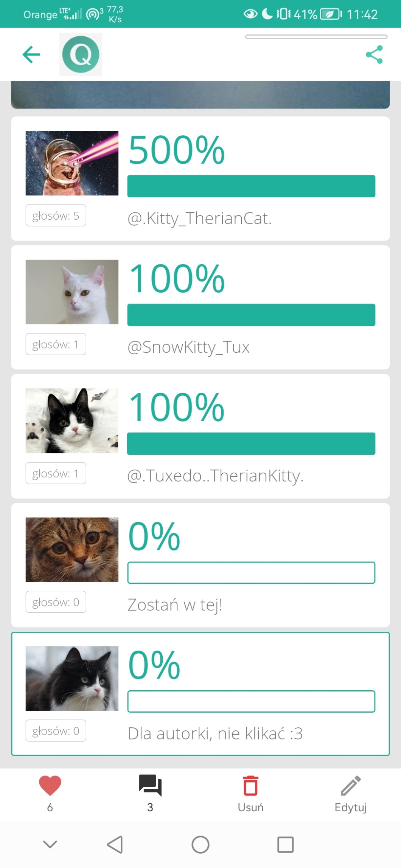The image size is (401, 868).
Task: Click the "głosów: 5" vote count label
Action: coord(56,215)
